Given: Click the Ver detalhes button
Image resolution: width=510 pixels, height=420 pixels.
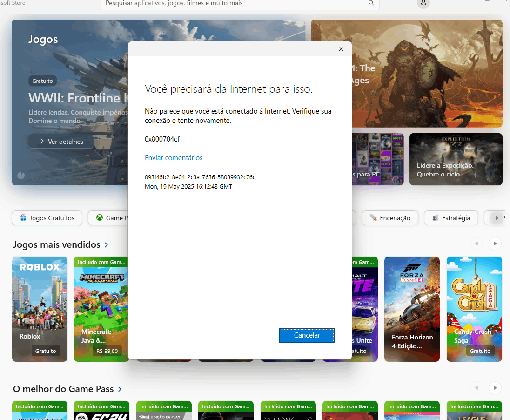Looking at the screenshot, I should [x=61, y=141].
